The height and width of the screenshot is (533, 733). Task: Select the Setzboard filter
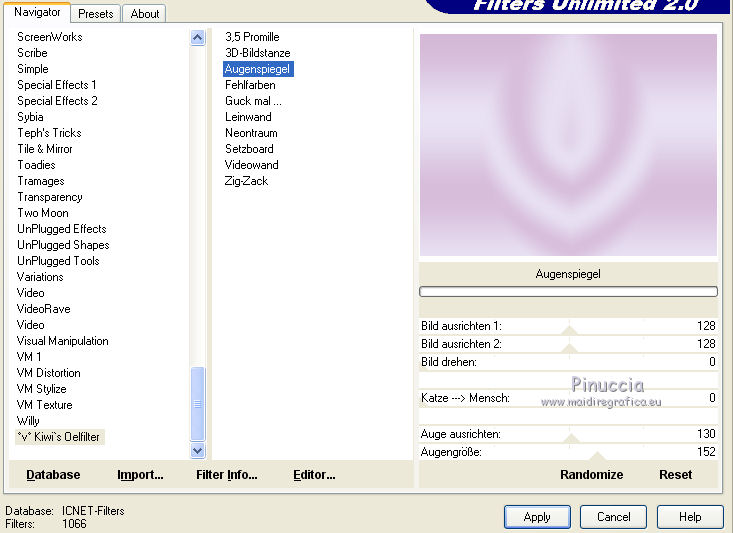pos(249,149)
